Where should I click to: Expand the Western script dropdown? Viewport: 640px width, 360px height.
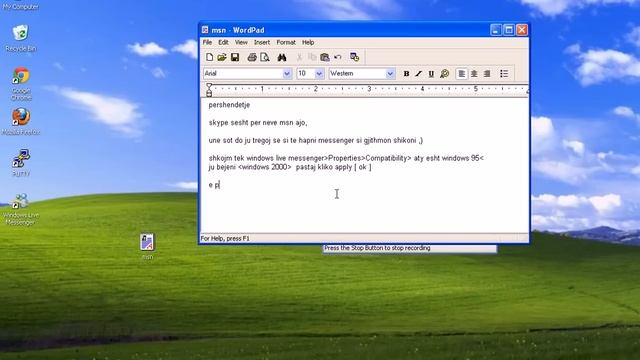[x=390, y=73]
